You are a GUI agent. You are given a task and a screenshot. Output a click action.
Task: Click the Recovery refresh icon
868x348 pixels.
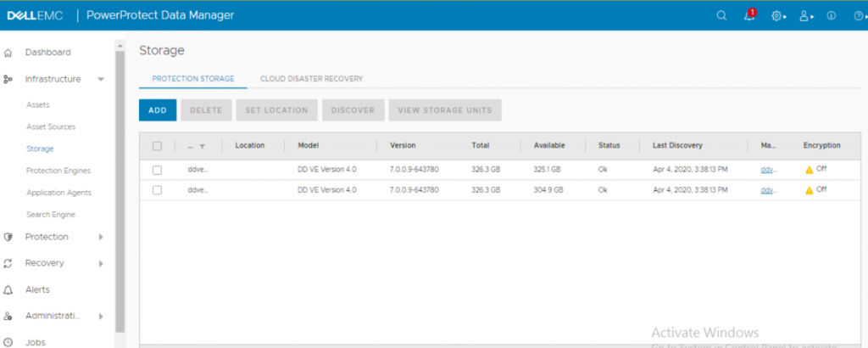click(8, 263)
